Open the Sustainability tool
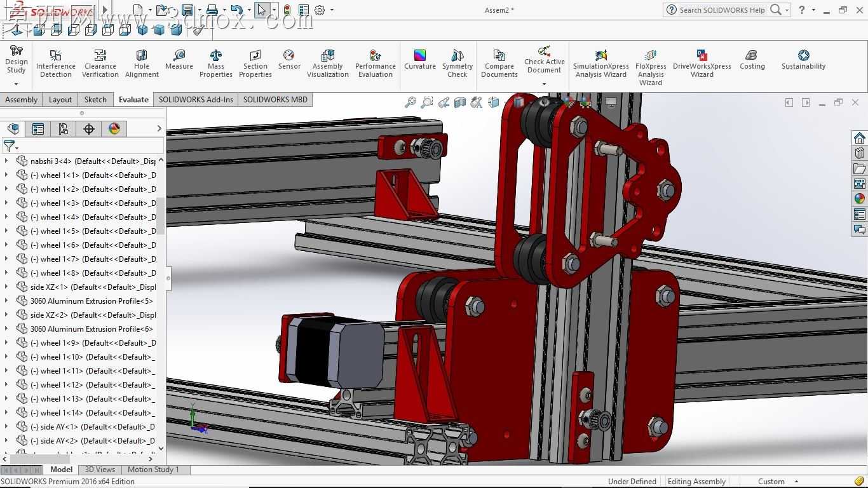Image resolution: width=868 pixels, height=488 pixels. [x=804, y=60]
